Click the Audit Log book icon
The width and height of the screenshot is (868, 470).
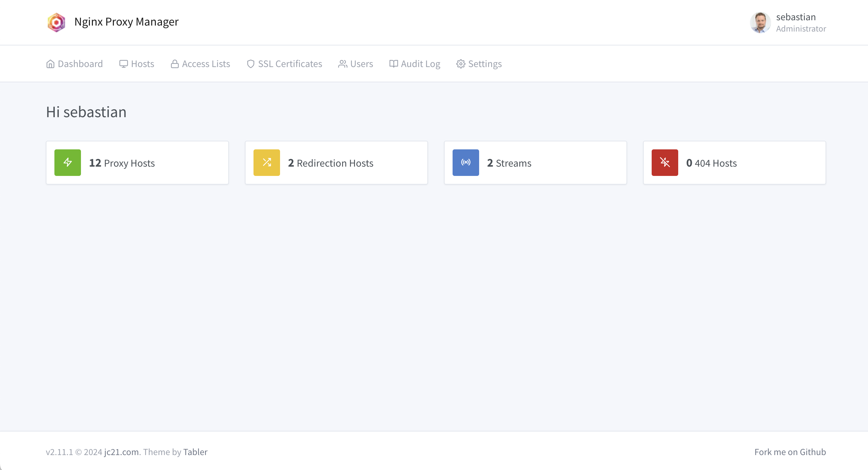tap(393, 64)
